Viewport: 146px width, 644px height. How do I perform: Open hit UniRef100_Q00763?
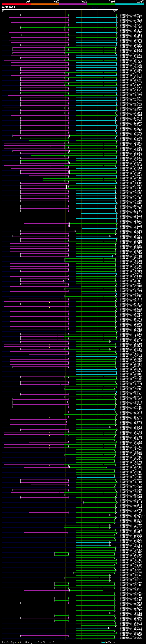tap(131, 55)
